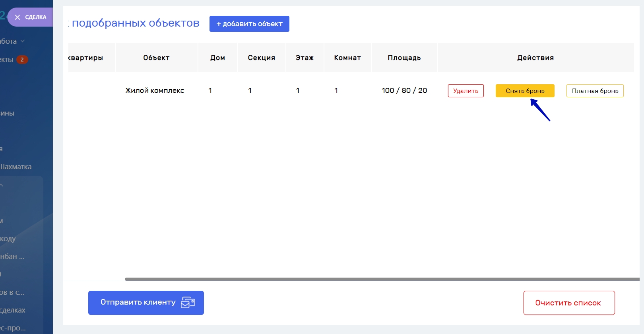Click the value 1 under the Дом column
644x334 pixels.
tap(210, 91)
